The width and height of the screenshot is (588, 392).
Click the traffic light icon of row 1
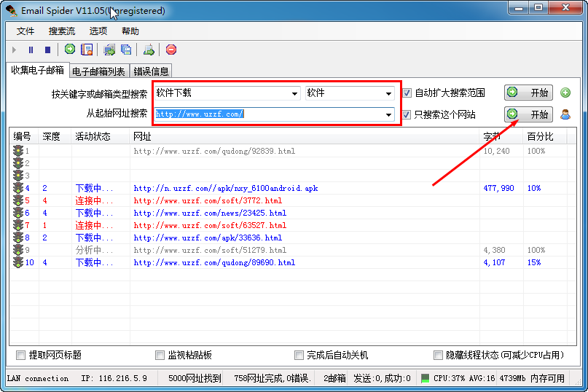18,151
